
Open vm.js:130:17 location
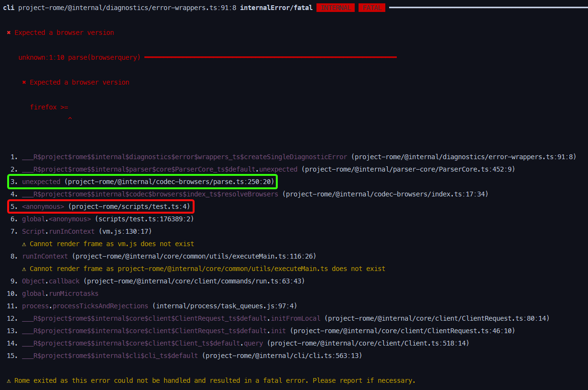[x=125, y=231]
